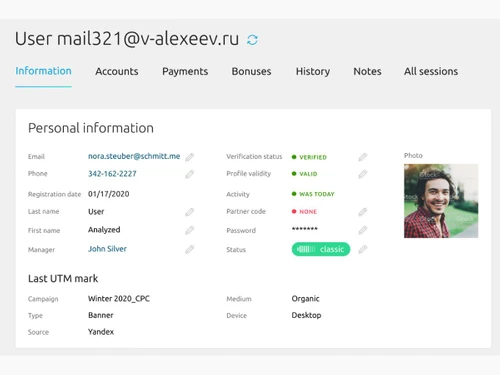Click the edit pencil beside First name
500x375 pixels.
(x=190, y=230)
